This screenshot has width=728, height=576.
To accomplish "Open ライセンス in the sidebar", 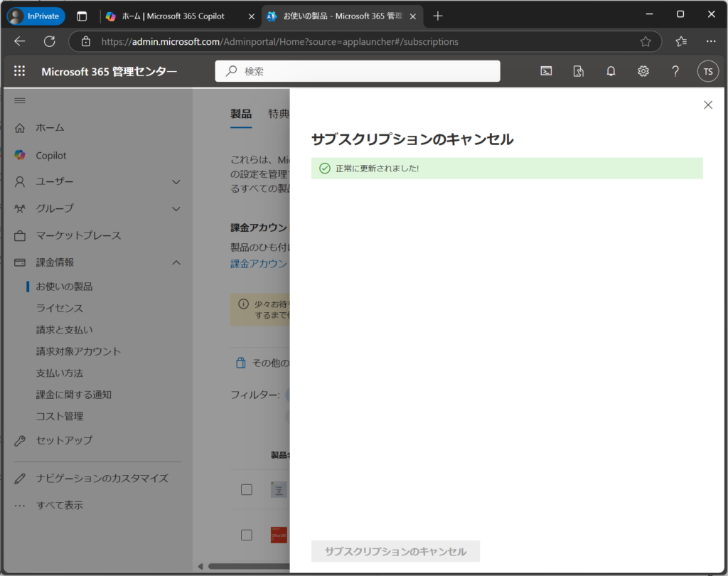I will pos(60,308).
